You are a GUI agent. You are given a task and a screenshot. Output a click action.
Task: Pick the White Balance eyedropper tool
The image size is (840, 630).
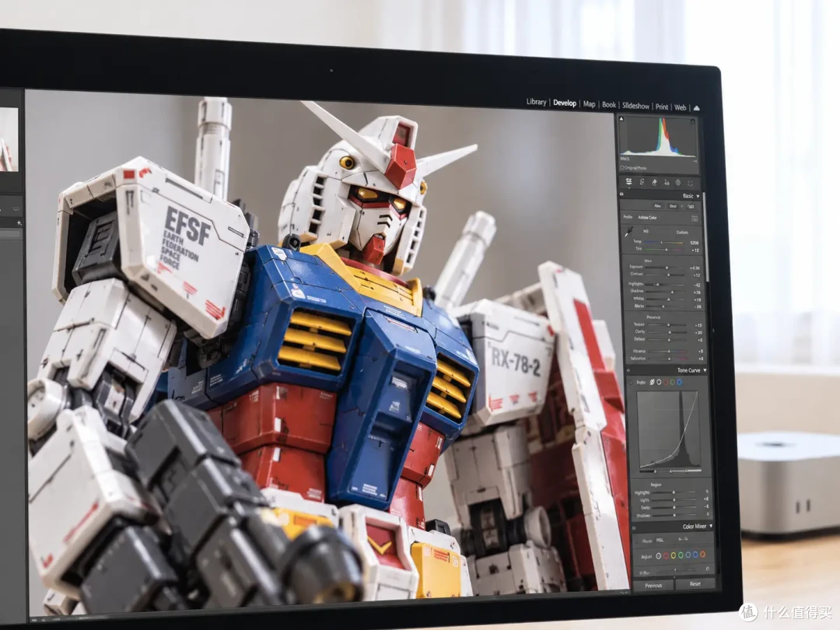pos(628,232)
